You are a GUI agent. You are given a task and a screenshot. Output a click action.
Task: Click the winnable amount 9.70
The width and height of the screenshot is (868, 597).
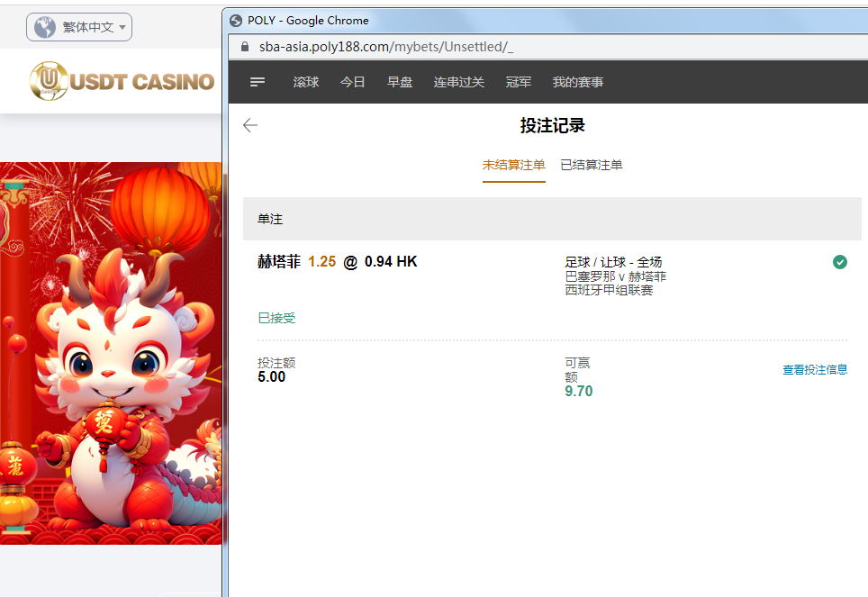point(578,392)
